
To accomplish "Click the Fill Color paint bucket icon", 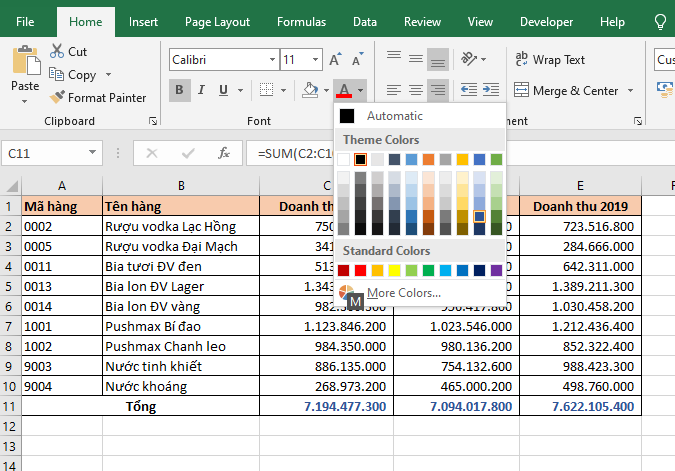I will (309, 91).
